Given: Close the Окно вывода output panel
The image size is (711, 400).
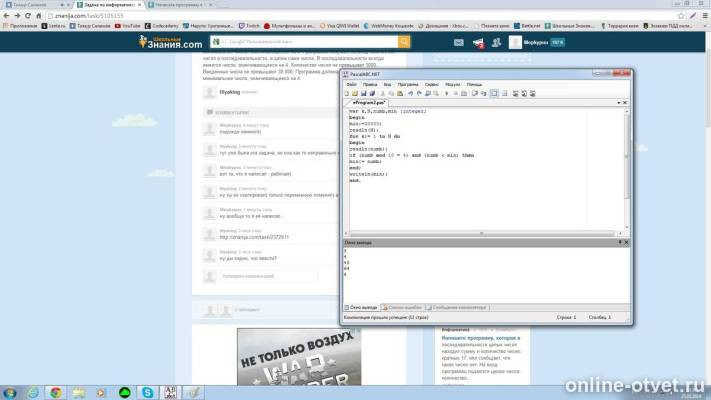Looking at the screenshot, I should (x=626, y=243).
